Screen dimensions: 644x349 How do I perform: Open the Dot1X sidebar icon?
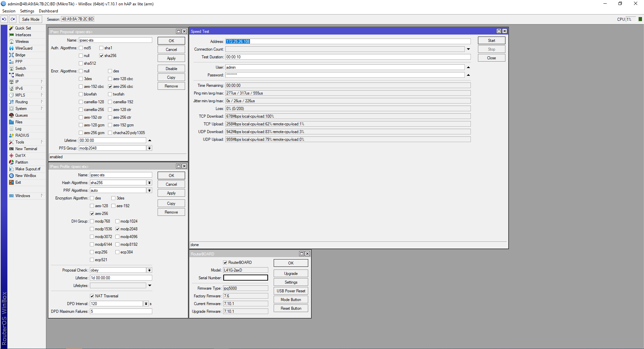[12, 156]
